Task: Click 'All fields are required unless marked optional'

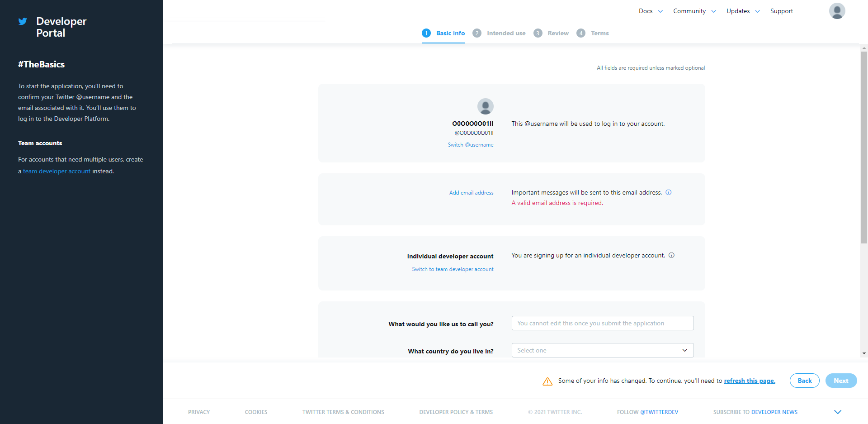Action: click(x=651, y=68)
